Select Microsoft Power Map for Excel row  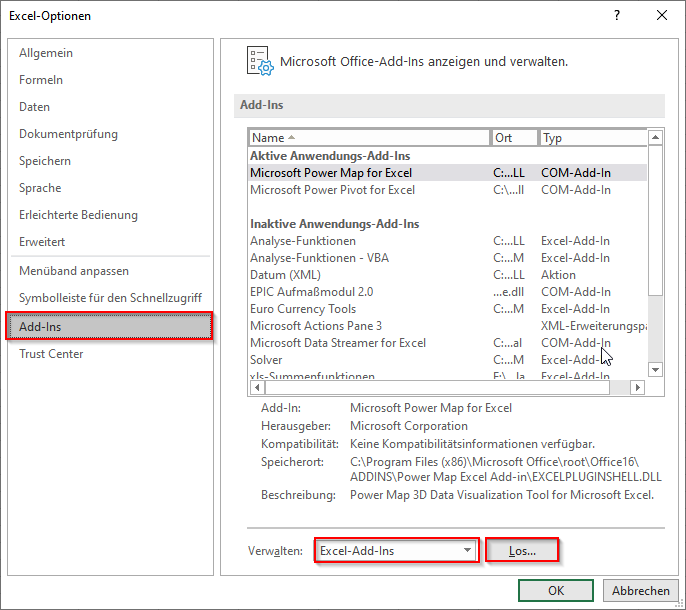[x=448, y=173]
